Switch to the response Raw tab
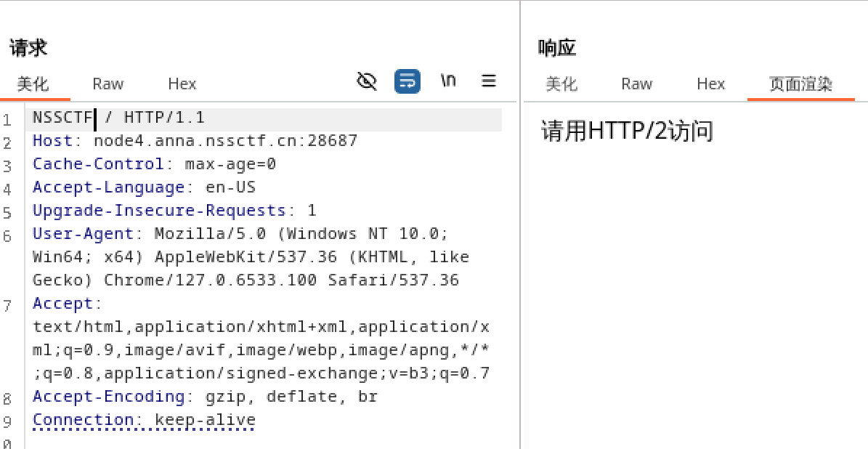The width and height of the screenshot is (868, 449). pyautogui.click(x=636, y=84)
